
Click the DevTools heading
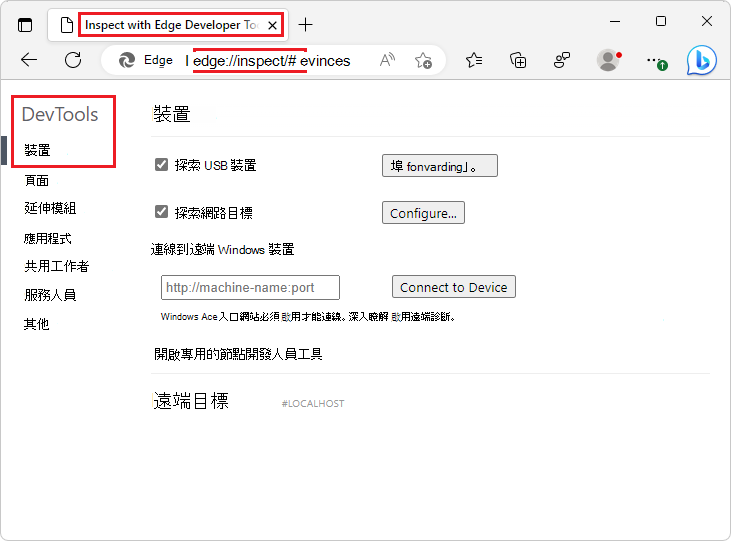click(60, 114)
